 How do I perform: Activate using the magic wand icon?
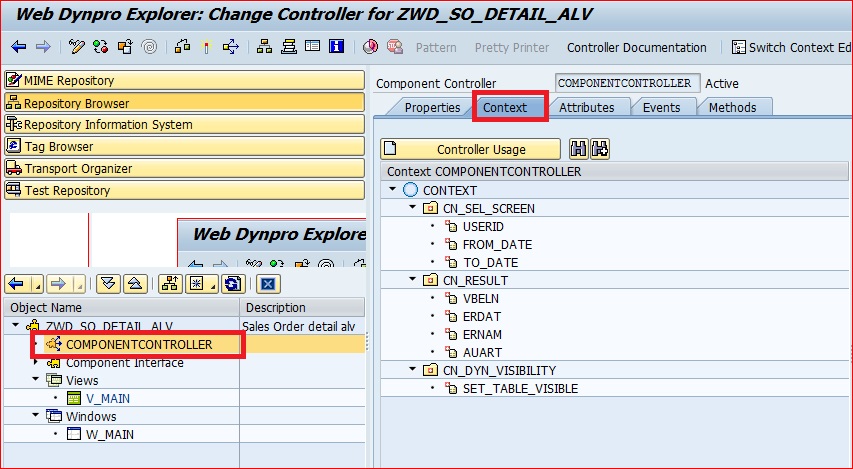206,47
